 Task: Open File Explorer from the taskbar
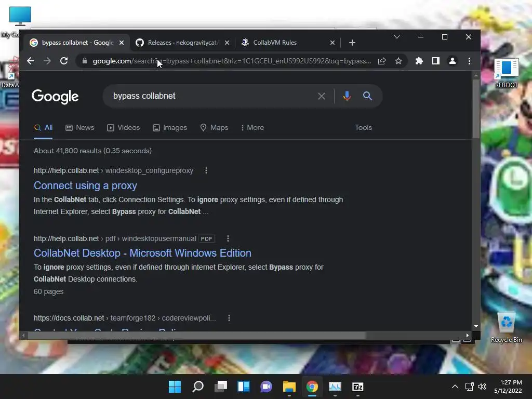point(289,387)
